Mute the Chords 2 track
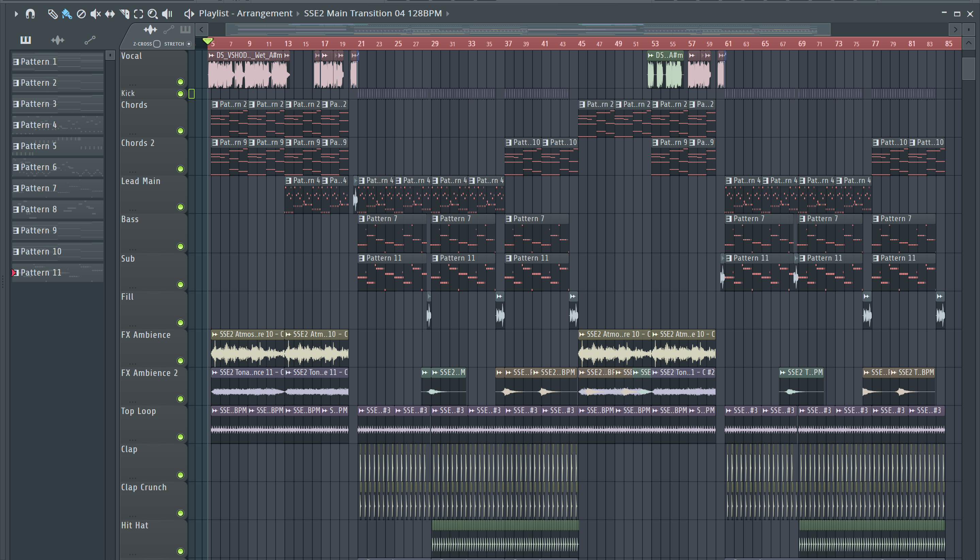This screenshot has height=560, width=980. [180, 169]
